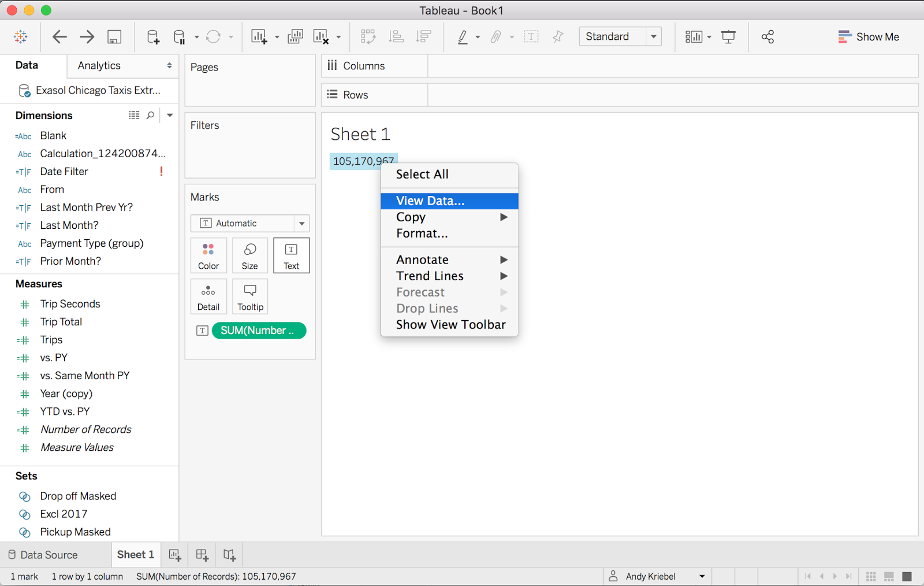Image resolution: width=924 pixels, height=586 pixels.
Task: Open the clear sheet dropdown arrow
Action: click(338, 38)
